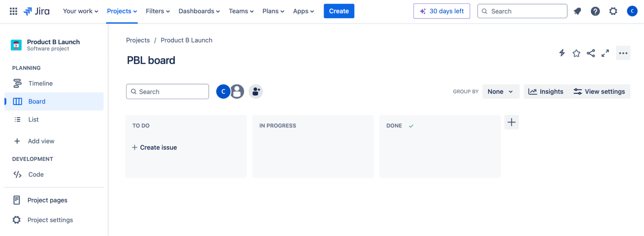Open the Timeline view in the sidebar
The height and width of the screenshot is (236, 644).
(40, 83)
